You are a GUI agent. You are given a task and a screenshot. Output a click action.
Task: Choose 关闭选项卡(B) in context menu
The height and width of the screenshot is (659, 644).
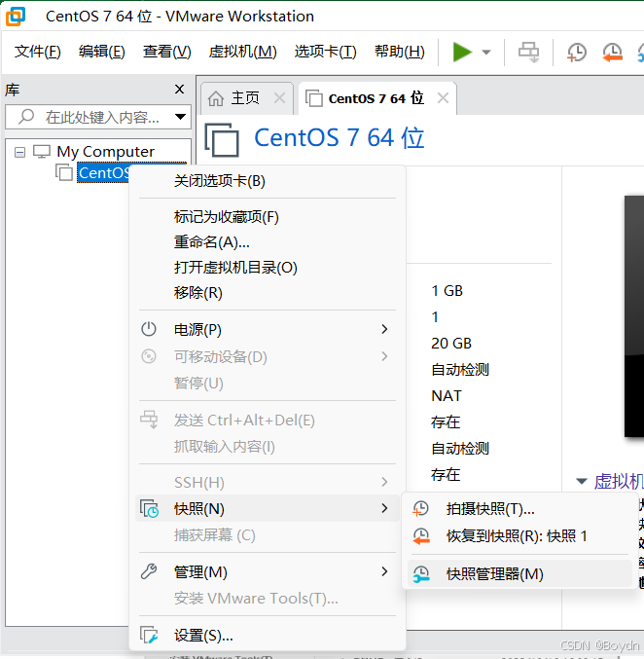(268, 181)
